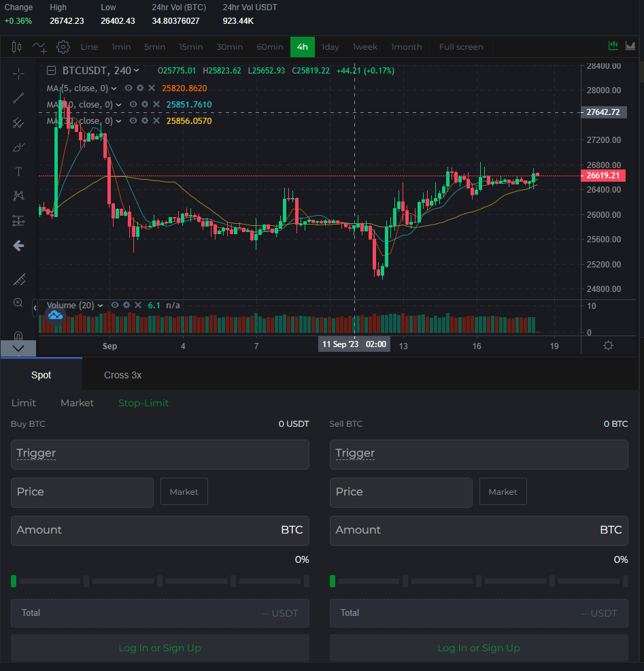
Task: Switch to original chart view icon
Action: point(613,46)
